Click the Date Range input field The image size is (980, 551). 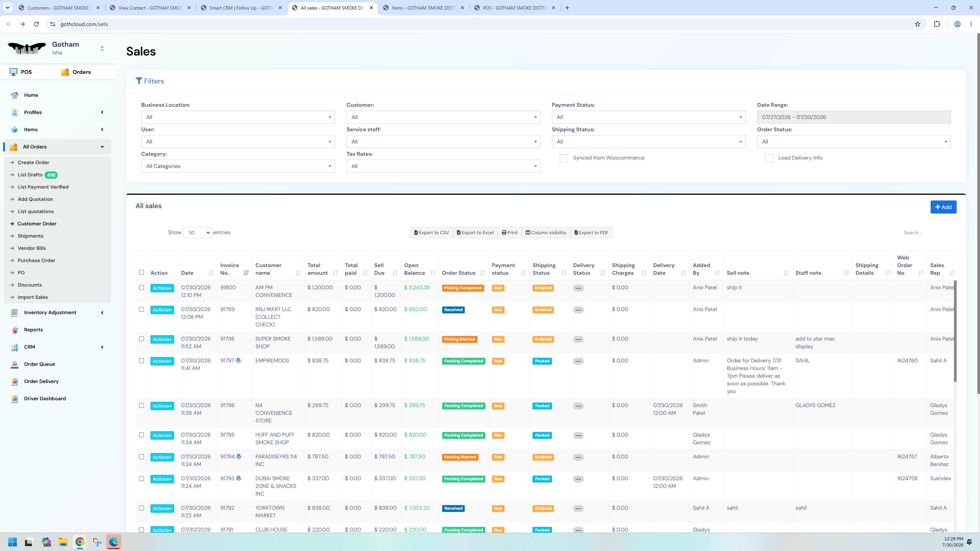854,117
